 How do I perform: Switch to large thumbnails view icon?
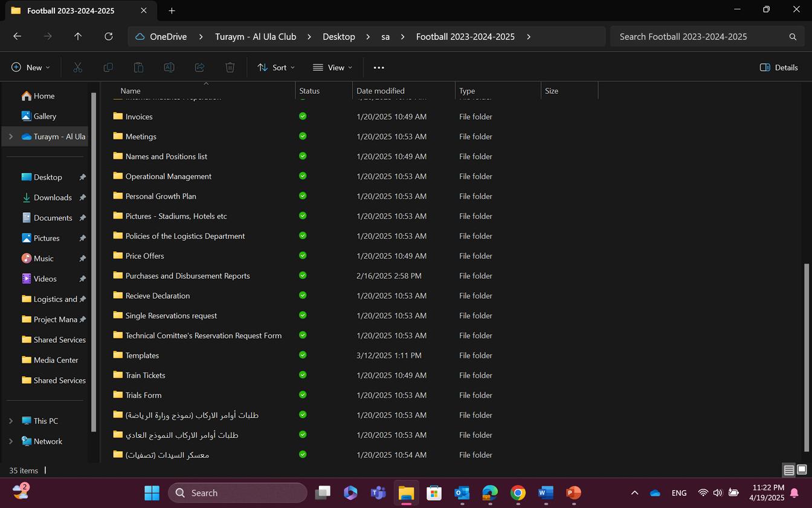click(x=802, y=470)
